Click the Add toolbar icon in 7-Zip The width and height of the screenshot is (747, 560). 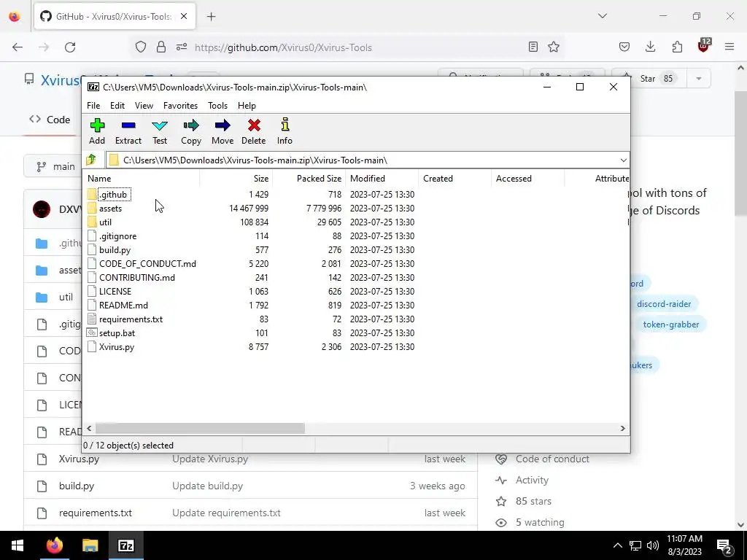click(x=97, y=131)
